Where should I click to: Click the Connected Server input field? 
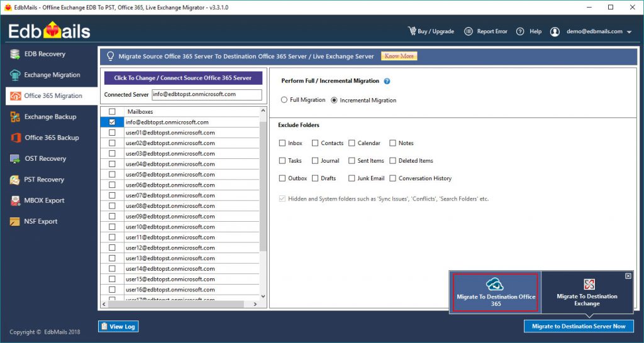pyautogui.click(x=207, y=94)
